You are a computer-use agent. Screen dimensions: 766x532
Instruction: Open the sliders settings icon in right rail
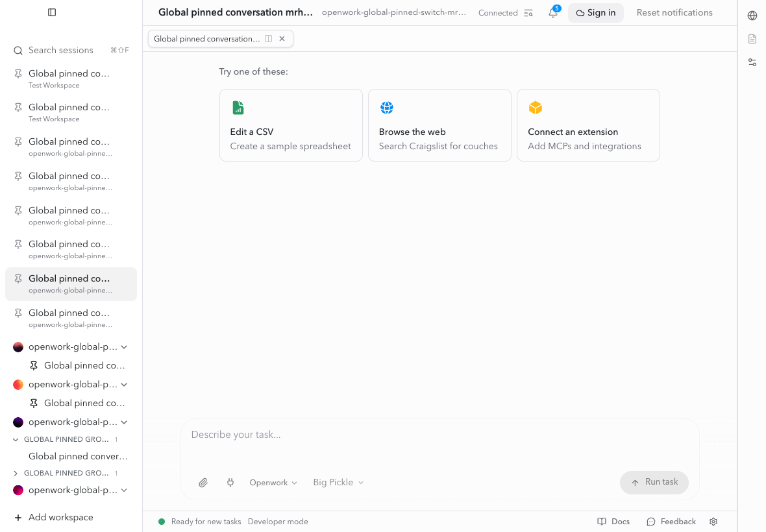(752, 62)
